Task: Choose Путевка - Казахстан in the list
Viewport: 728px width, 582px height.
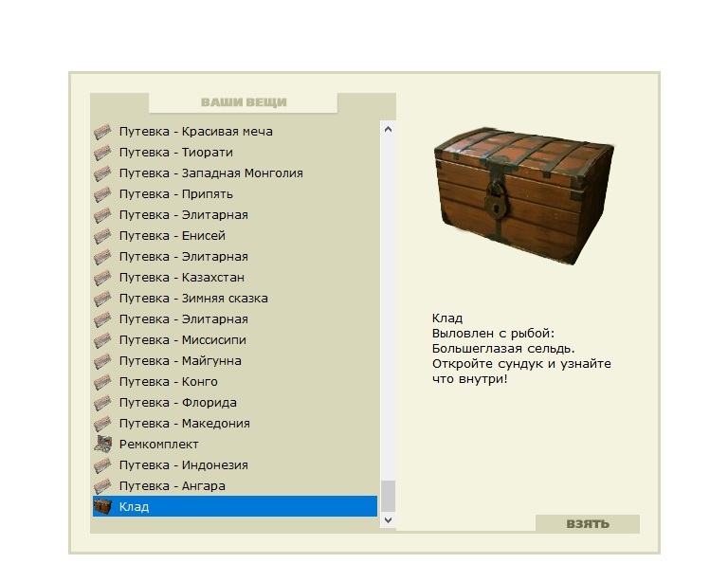Action: pos(235,278)
